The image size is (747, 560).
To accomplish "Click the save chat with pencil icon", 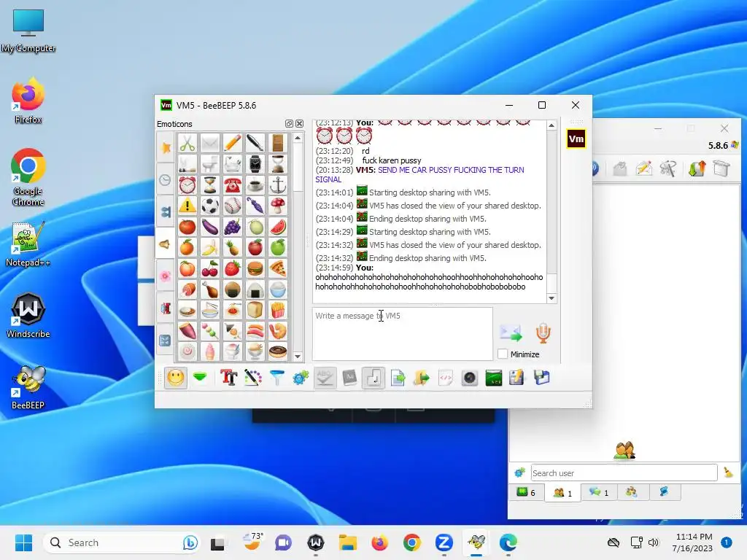I will tap(517, 378).
